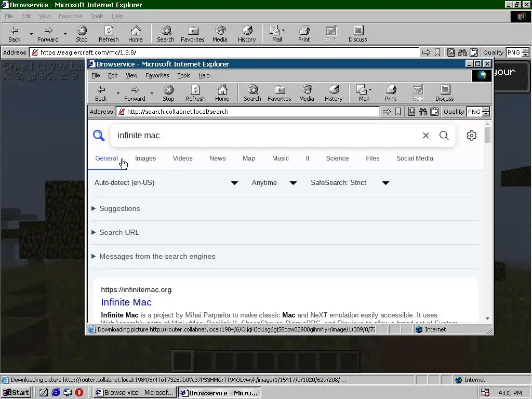Open the language dropdown Auto-detect (en-US)
532x399 pixels.
(x=166, y=182)
